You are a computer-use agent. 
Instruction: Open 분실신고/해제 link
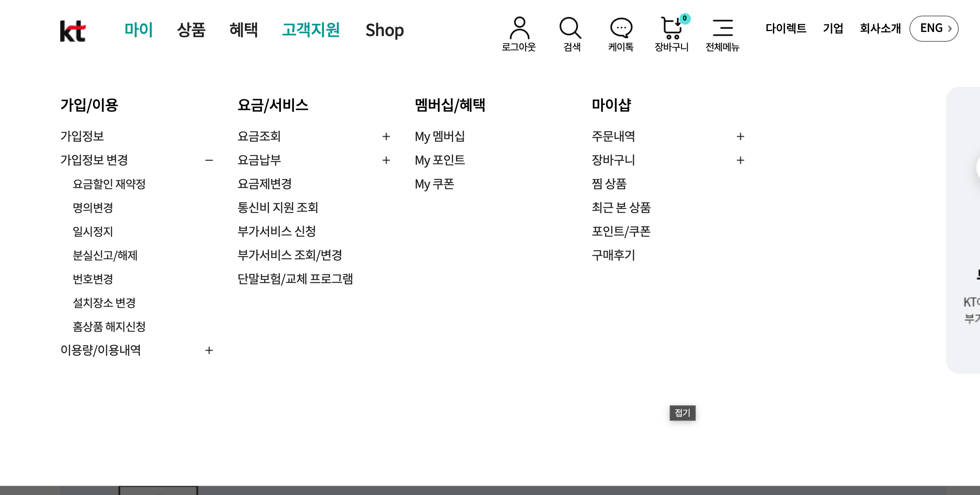pos(105,255)
